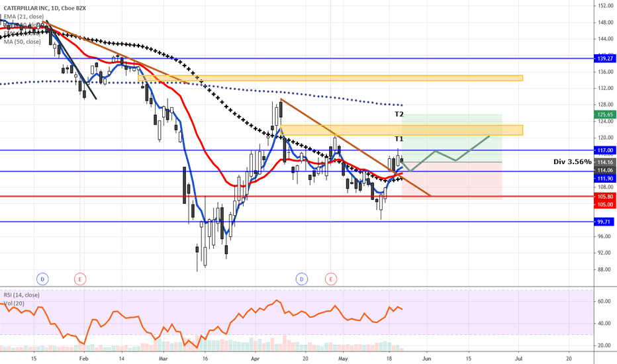
Task: Click the Feb date label
Action: 83,359
